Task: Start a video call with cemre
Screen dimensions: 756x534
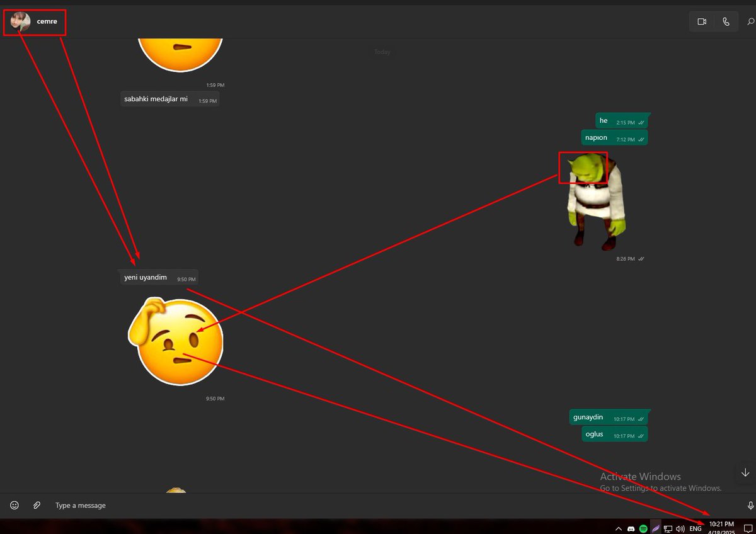Action: point(702,21)
